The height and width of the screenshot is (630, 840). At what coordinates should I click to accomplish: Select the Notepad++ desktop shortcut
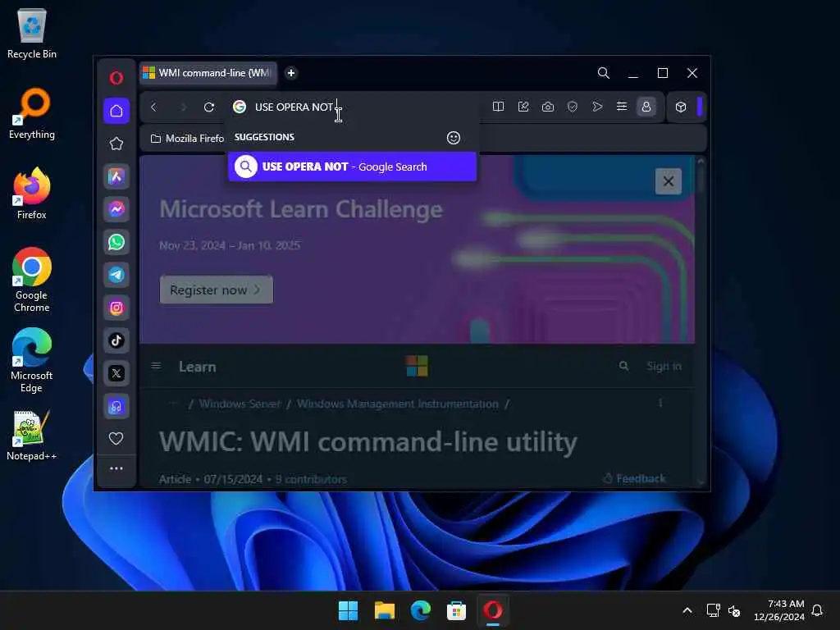[32, 435]
